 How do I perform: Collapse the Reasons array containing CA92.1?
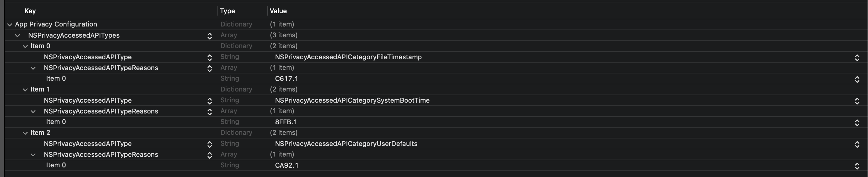[x=33, y=155]
